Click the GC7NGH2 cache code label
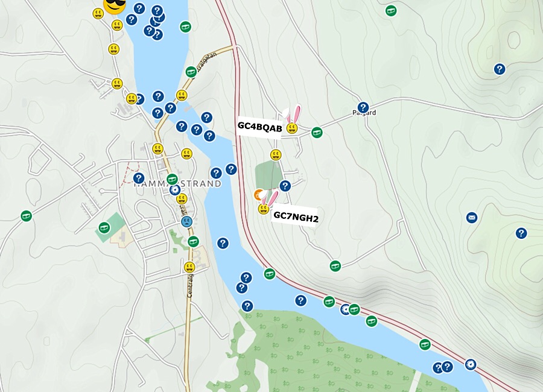 click(296, 216)
